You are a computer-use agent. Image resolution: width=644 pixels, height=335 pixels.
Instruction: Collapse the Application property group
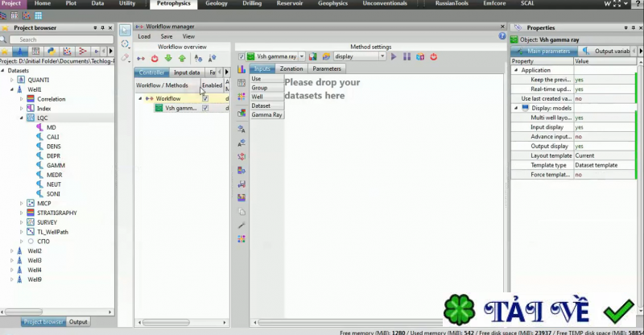pos(516,70)
